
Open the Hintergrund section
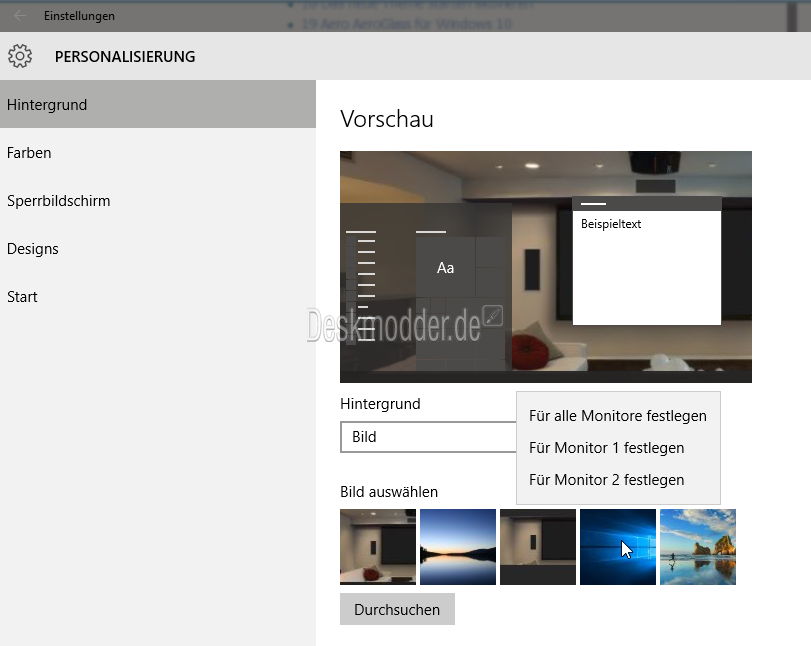(158, 104)
